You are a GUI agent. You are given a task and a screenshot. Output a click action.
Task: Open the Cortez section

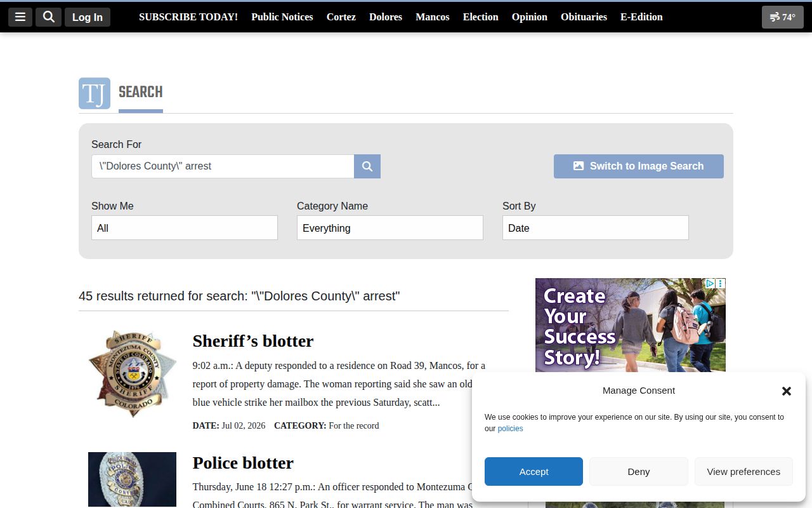(341, 17)
